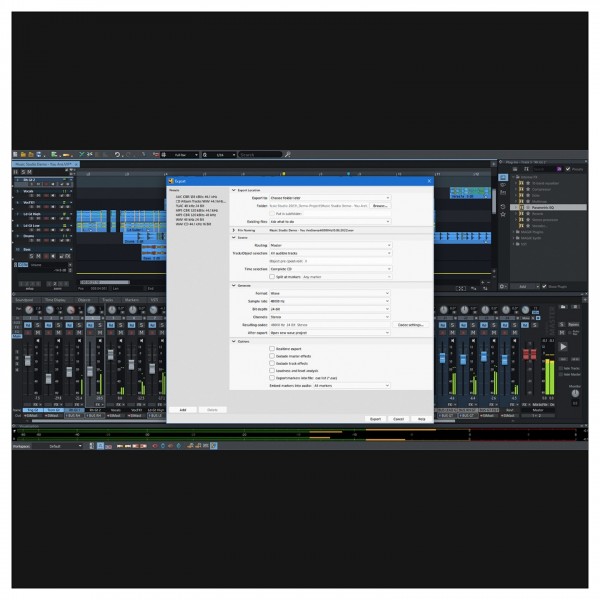Click the fader on the first mixer channel

point(28,360)
